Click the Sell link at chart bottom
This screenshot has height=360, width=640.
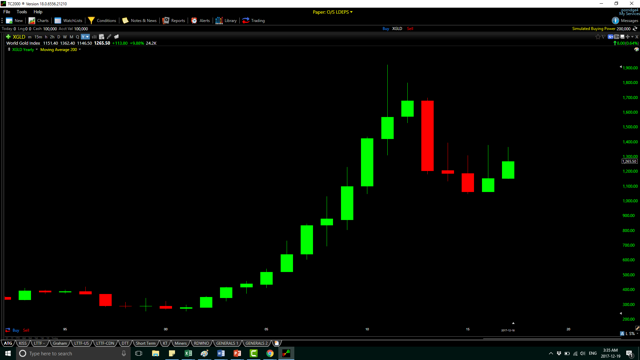click(x=26, y=330)
